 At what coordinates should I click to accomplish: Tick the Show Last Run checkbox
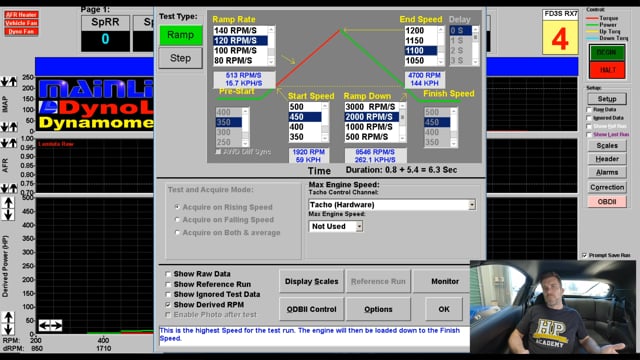click(x=589, y=134)
